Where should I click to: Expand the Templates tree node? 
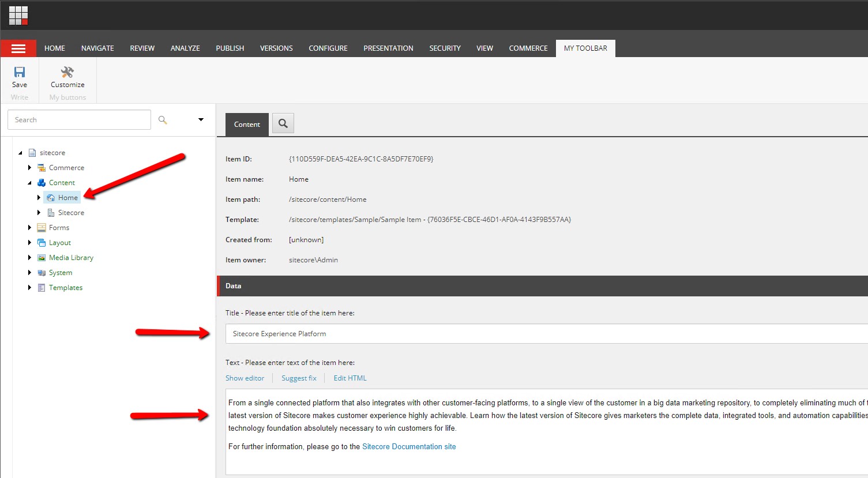30,288
